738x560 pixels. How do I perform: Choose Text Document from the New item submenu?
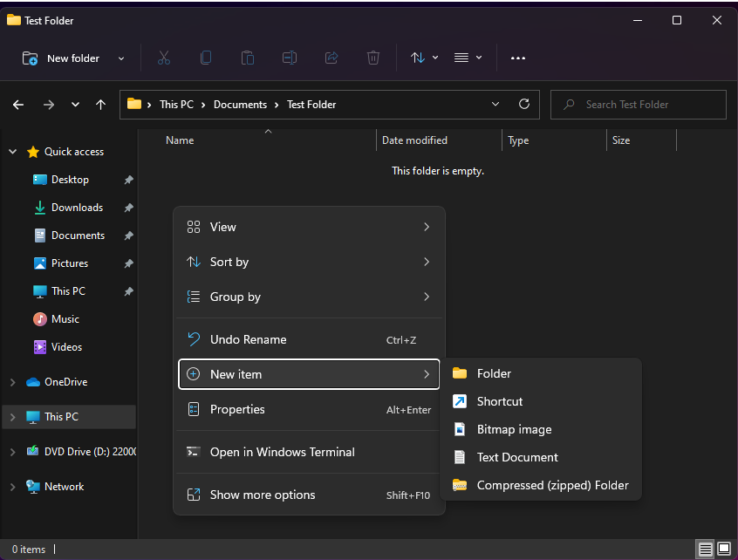click(516, 457)
